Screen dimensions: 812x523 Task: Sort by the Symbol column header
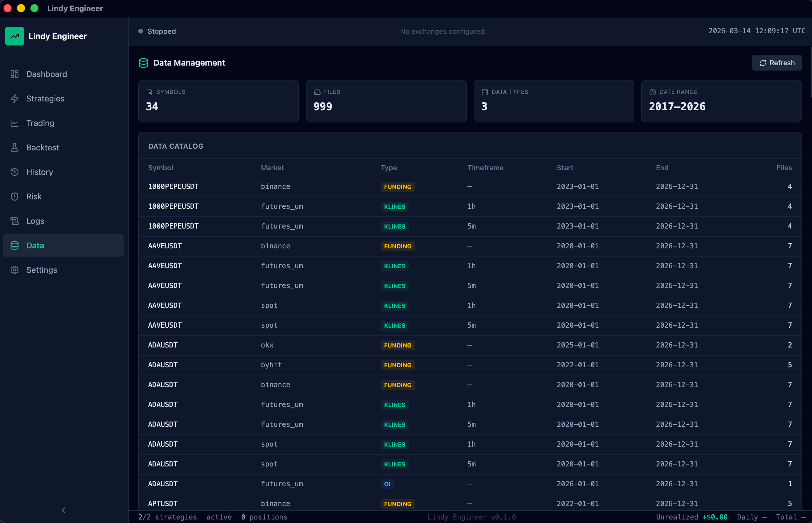click(160, 168)
